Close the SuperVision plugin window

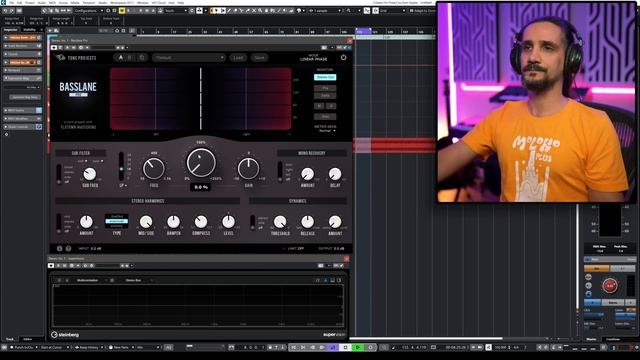(347, 259)
